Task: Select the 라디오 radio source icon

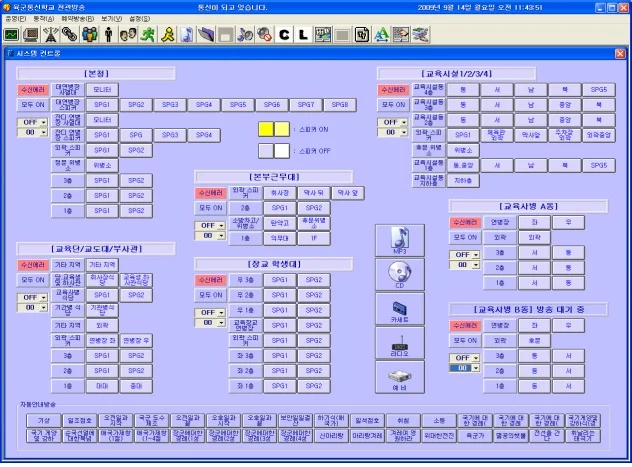Action: coord(399,342)
